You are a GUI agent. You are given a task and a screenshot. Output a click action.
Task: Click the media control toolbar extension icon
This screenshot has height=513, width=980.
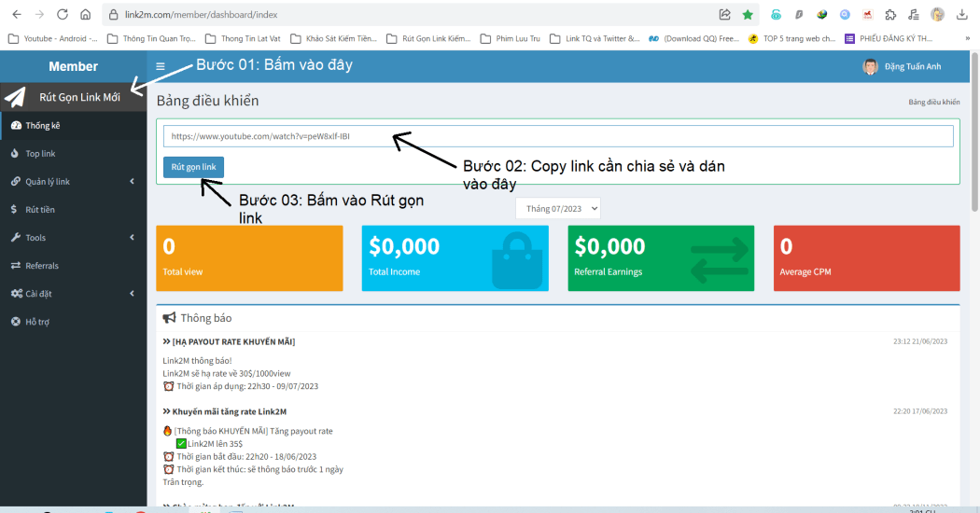[913, 14]
